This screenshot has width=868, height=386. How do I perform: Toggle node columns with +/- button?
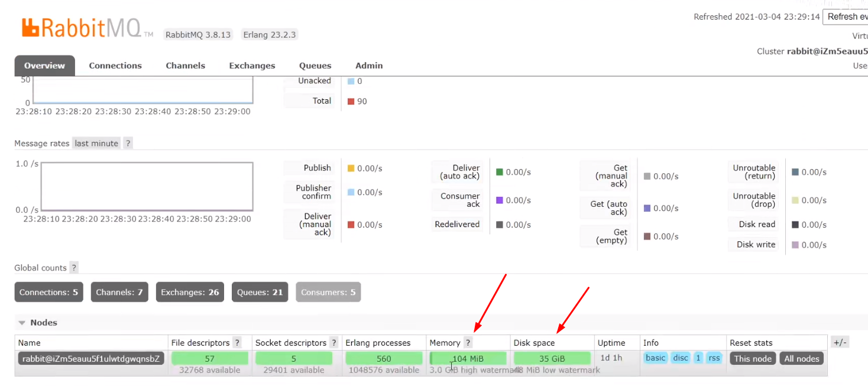(840, 342)
